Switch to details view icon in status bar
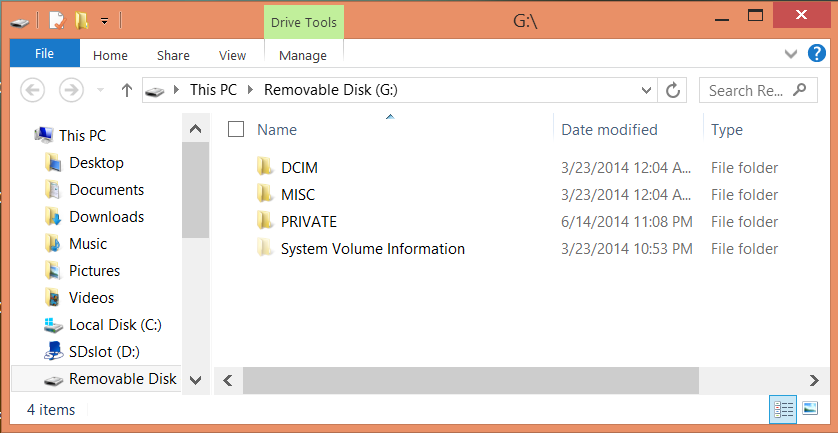 tap(783, 409)
